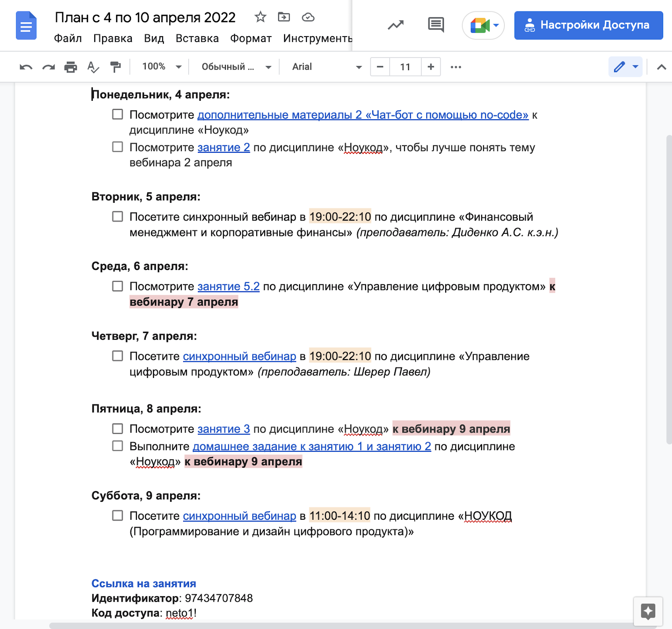Viewport: 672px width, 629px height.
Task: Check the 'занятие 5.2' task checkbox
Action: tap(117, 286)
